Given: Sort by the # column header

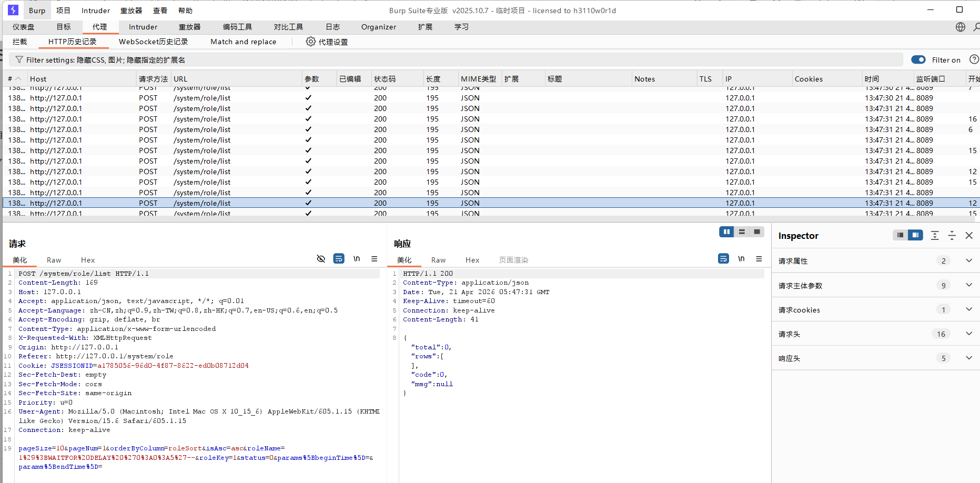Looking at the screenshot, I should click(15, 79).
